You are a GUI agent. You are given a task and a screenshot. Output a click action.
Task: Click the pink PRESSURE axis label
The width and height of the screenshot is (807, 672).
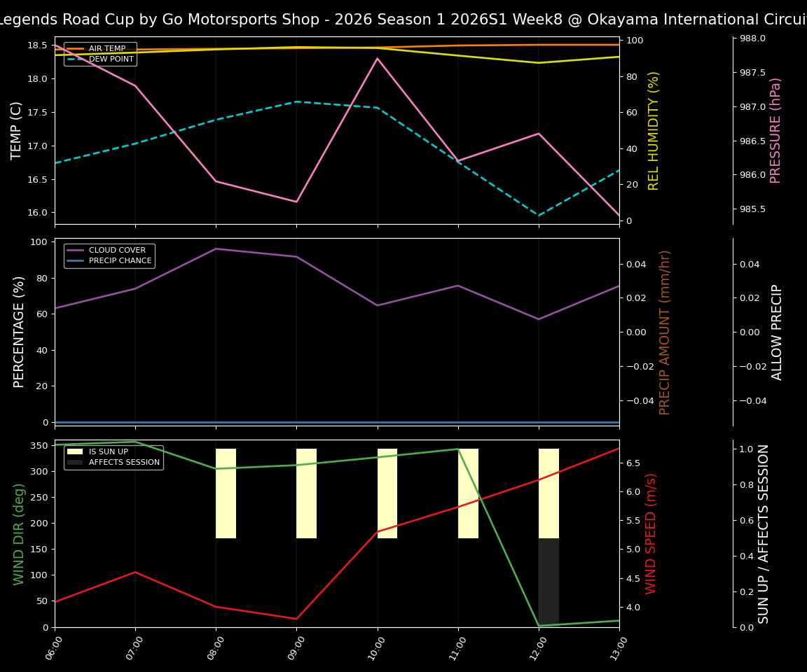pos(777,128)
